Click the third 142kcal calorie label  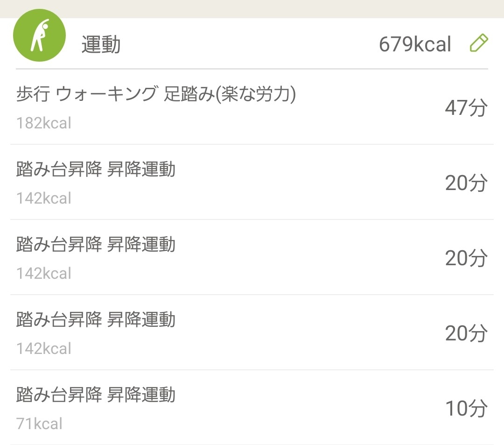pyautogui.click(x=44, y=349)
